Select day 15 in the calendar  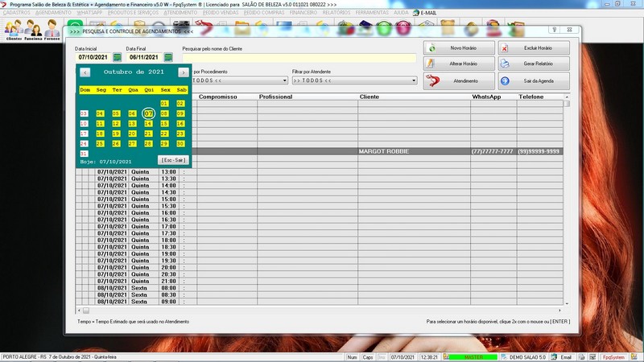coord(164,124)
